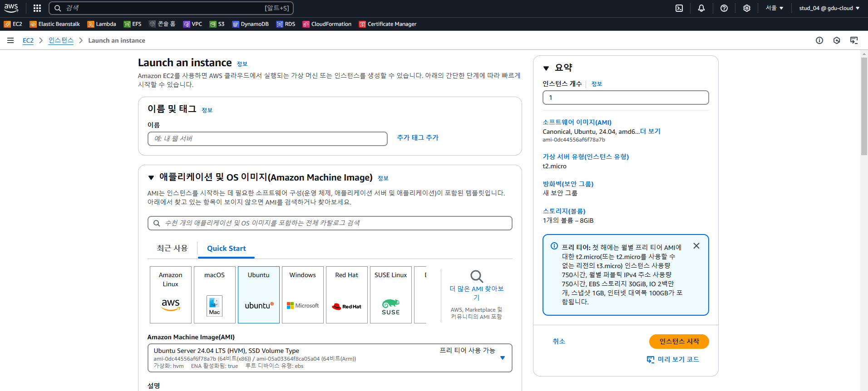Screen dimensions: 868x391
Task: Open the VPC favorite shortcut
Action: (192, 24)
